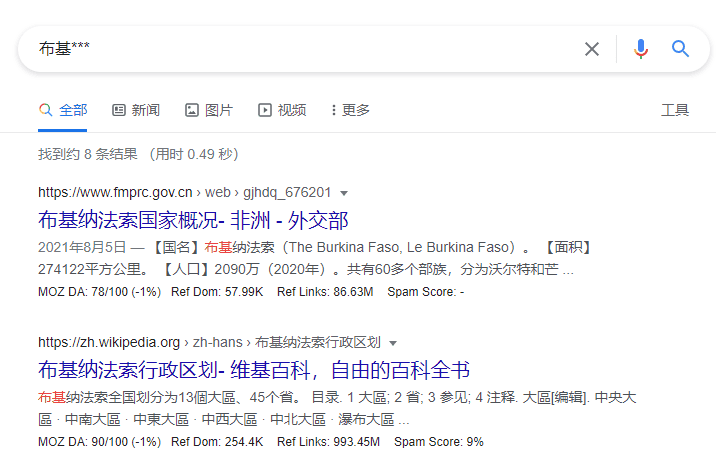Open 布基纳法索国家概况 外交部 result
The width and height of the screenshot is (716, 462).
(x=193, y=220)
